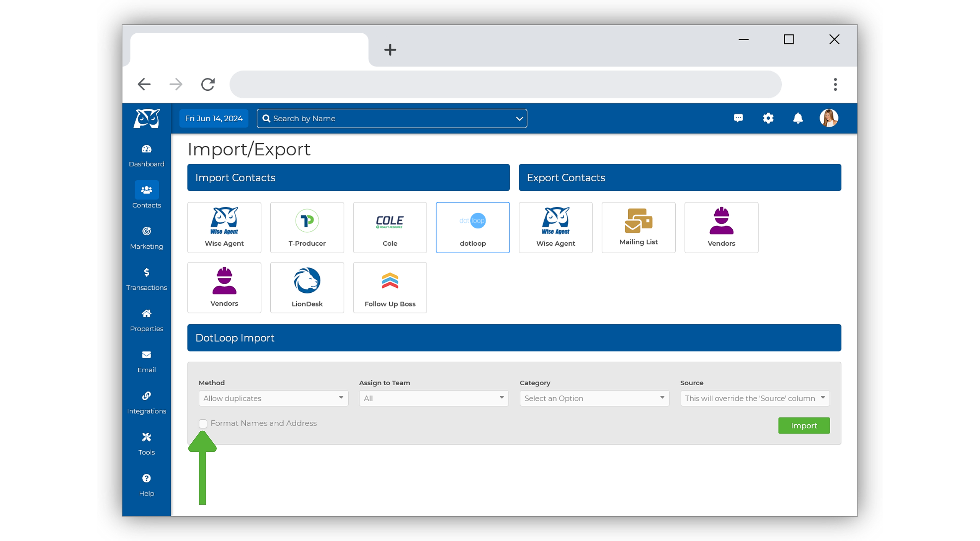
Task: Open Transactions in the sidebar
Action: 146,279
